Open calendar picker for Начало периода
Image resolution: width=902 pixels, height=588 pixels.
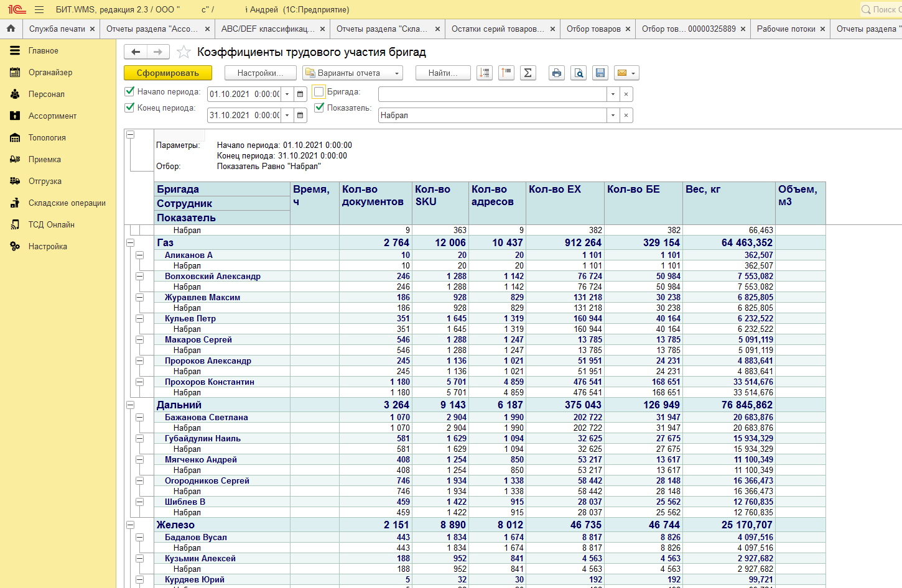300,94
